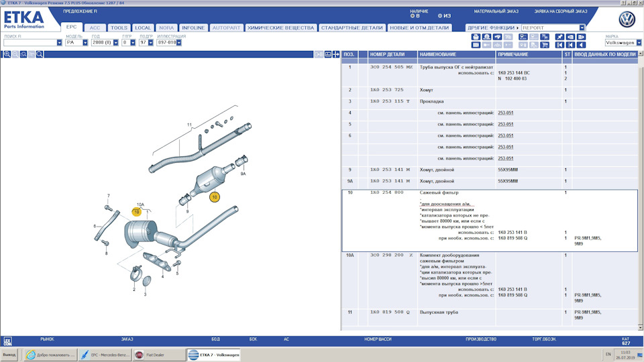Screen dimensions: 644x362
Task: Open the НОВЫЕ И ОТМ.ДЕТАЛИ tab
Action: [419, 27]
